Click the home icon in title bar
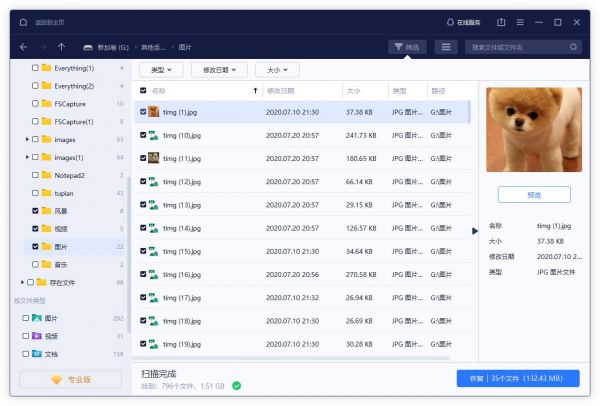Viewport: 600px width, 406px height. coord(23,22)
